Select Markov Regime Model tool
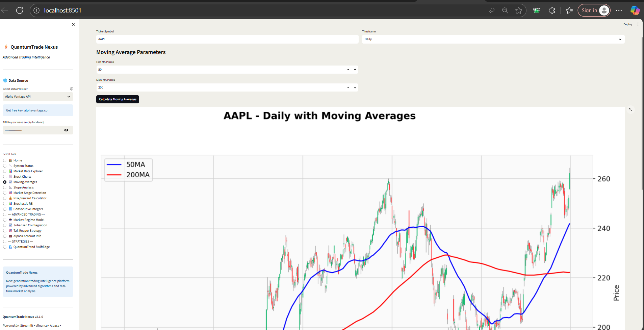Image resolution: width=644 pixels, height=330 pixels. click(x=5, y=220)
